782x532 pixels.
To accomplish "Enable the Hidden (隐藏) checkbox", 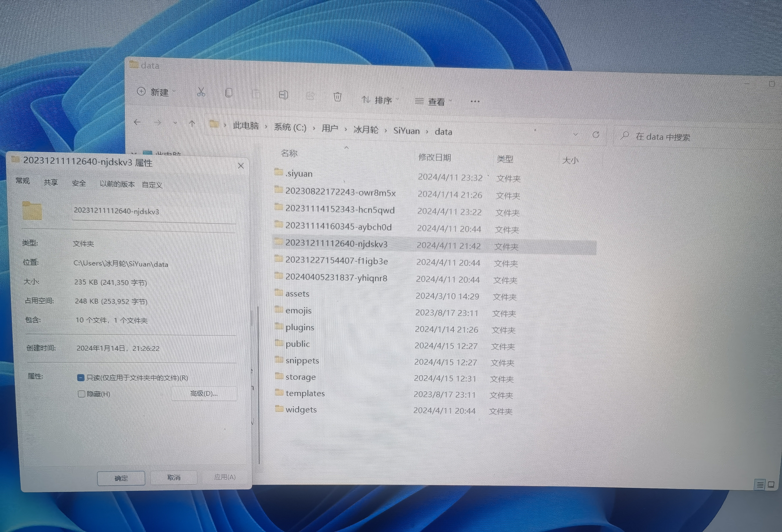I will [x=81, y=394].
